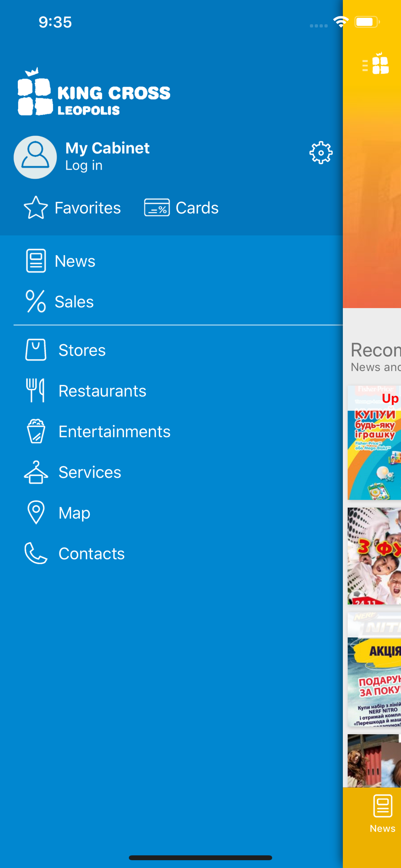Tap the Contacts phone icon
The image size is (401, 868).
tap(36, 553)
